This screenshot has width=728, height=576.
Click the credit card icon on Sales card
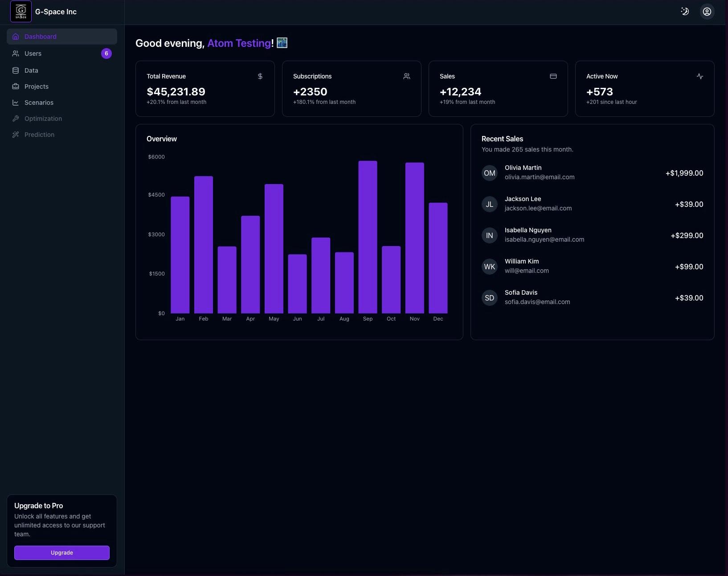553,76
